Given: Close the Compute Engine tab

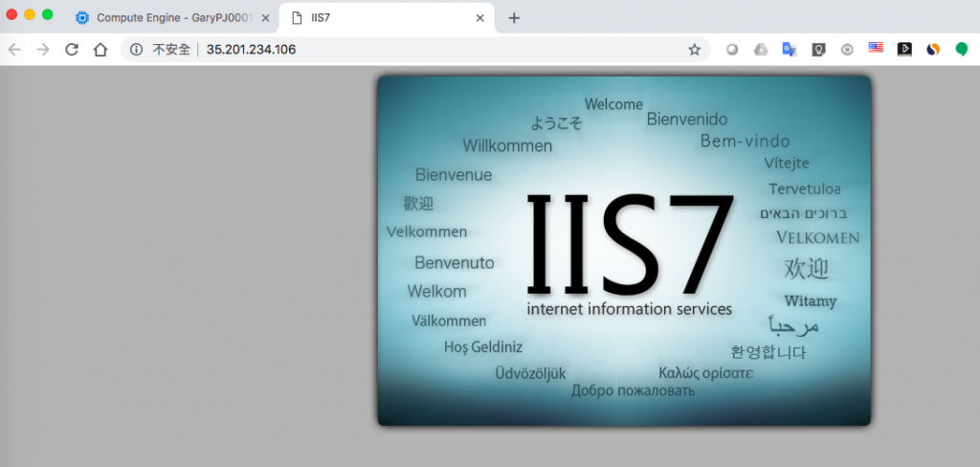Looking at the screenshot, I should (x=266, y=18).
